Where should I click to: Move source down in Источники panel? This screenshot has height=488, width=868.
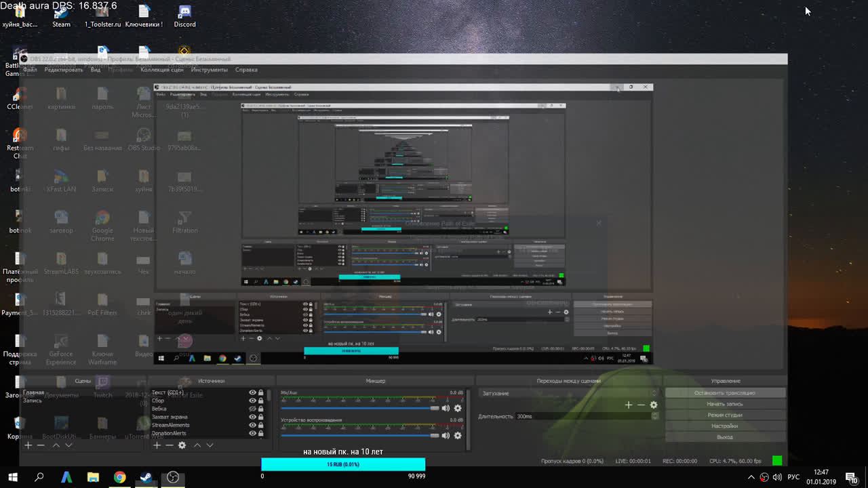click(x=210, y=445)
